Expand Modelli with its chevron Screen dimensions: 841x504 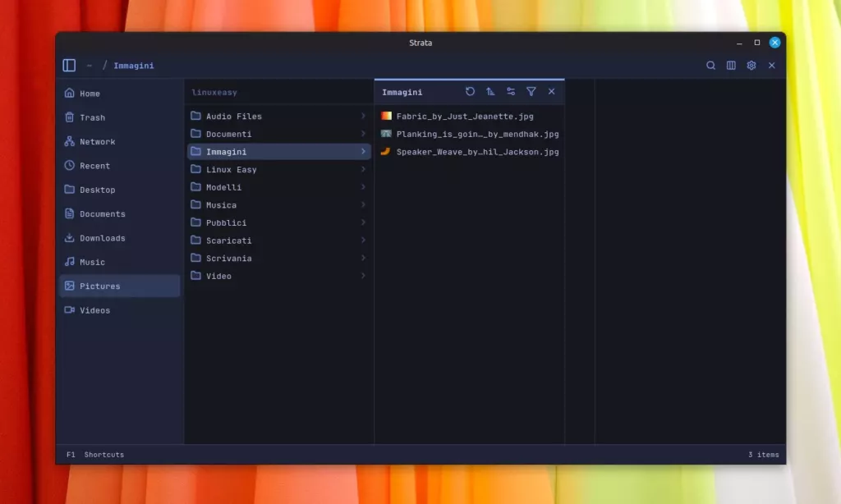click(363, 186)
